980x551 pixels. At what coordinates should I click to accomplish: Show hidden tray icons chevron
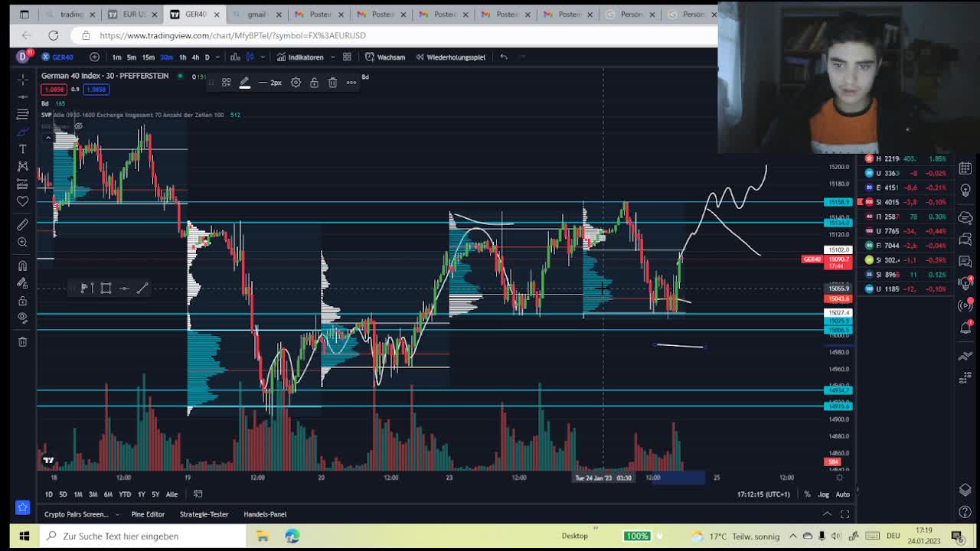[x=792, y=536]
